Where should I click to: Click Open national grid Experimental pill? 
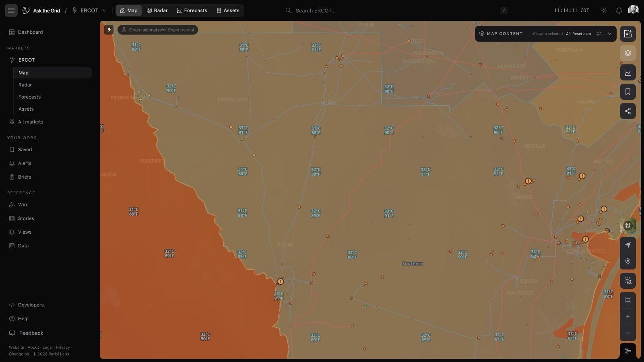point(158,30)
